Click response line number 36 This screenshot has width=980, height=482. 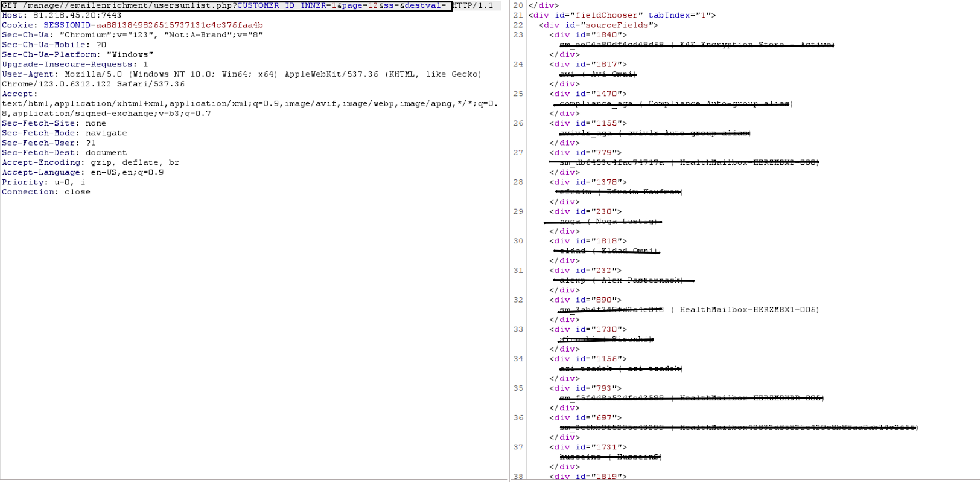(518, 417)
